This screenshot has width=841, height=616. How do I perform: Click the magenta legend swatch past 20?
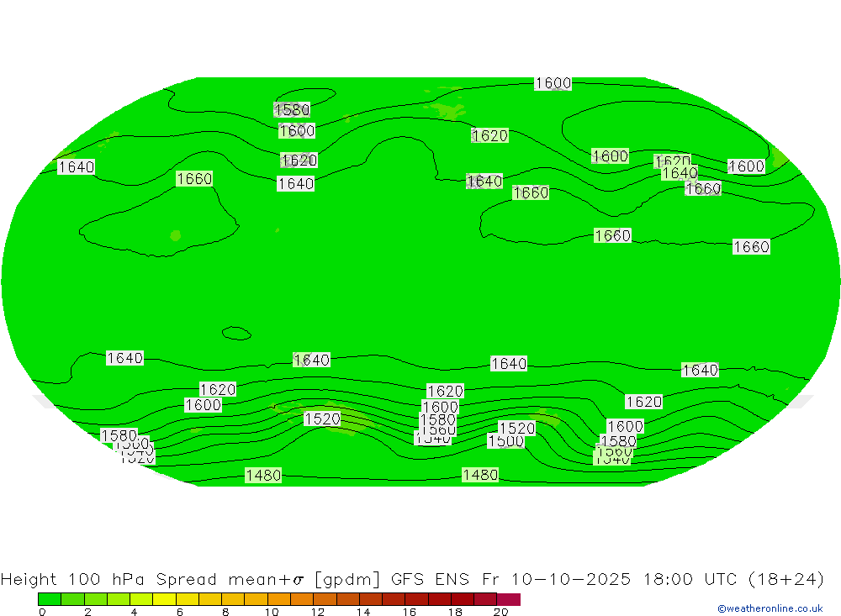(x=509, y=599)
